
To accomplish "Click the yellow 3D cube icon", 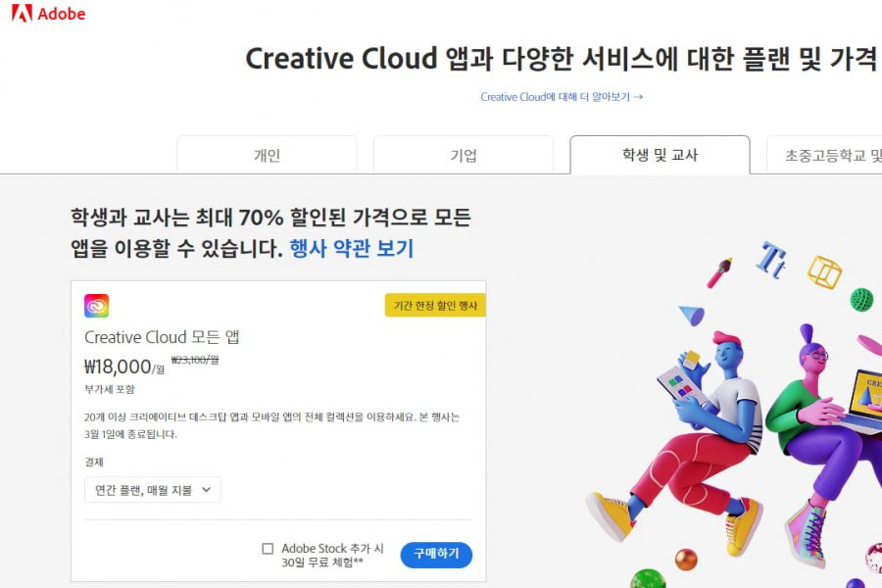I will pos(824,271).
